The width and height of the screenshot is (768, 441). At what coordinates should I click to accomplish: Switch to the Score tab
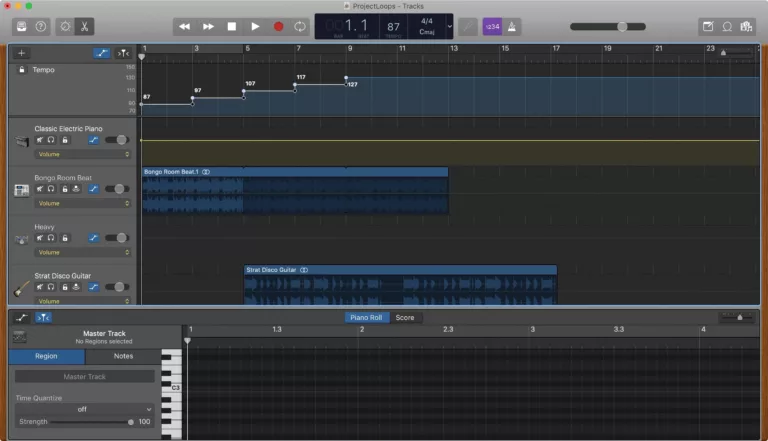(405, 318)
